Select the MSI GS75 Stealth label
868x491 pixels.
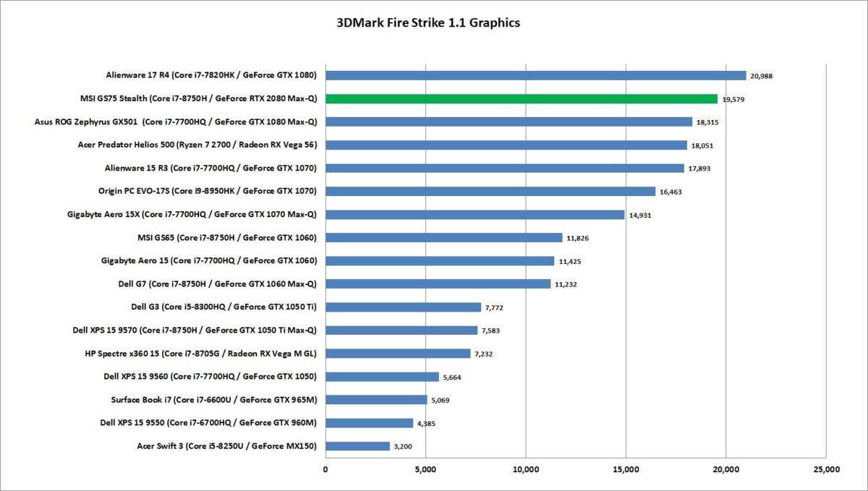[x=200, y=98]
